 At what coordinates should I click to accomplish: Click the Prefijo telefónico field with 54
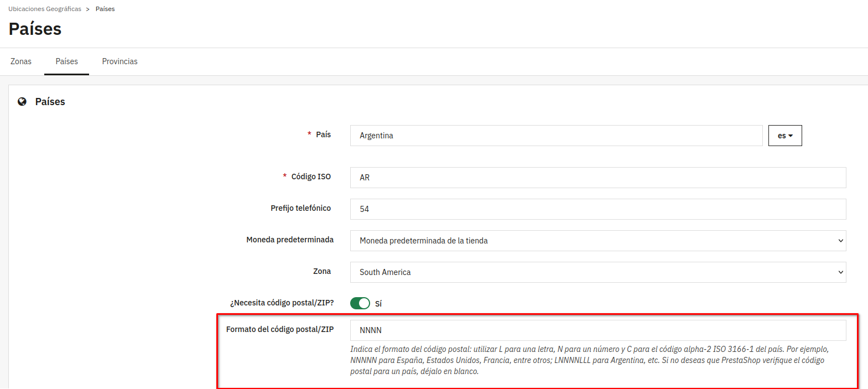pos(597,209)
